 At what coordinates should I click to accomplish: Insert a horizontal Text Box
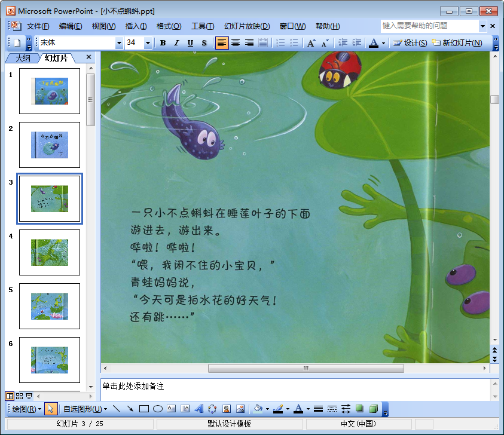pos(172,409)
